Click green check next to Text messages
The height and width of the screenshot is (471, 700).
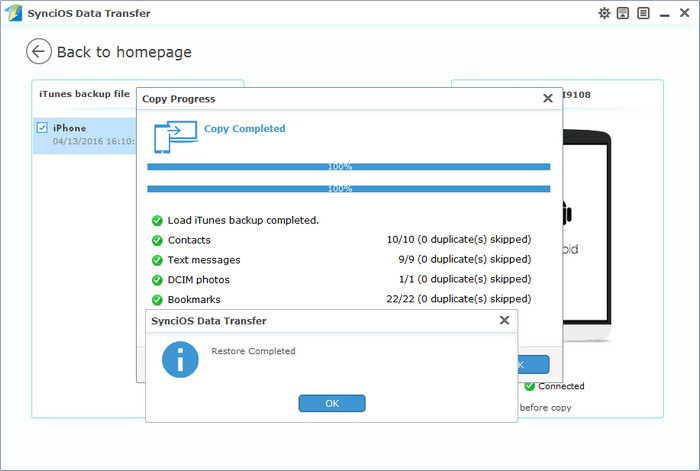click(x=157, y=260)
